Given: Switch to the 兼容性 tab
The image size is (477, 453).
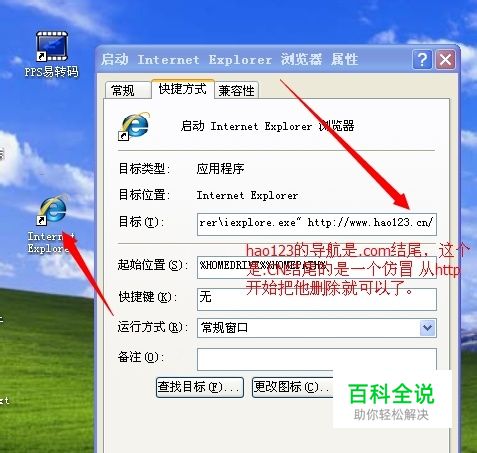Looking at the screenshot, I should (236, 90).
